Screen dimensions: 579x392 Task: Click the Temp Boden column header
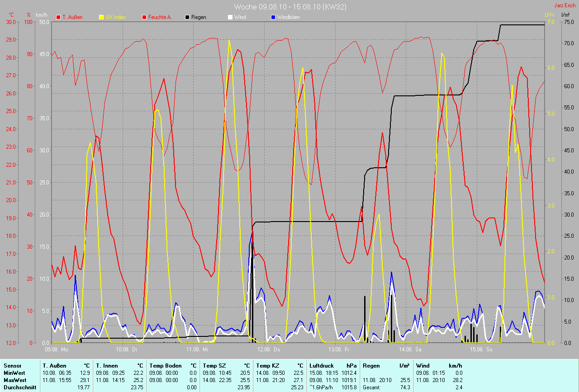coord(166,365)
